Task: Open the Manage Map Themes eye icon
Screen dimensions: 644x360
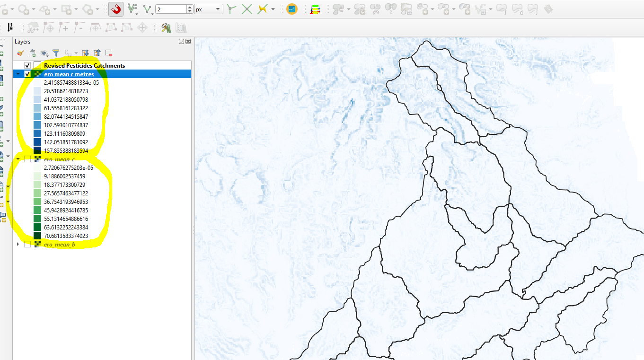Action: [44, 53]
